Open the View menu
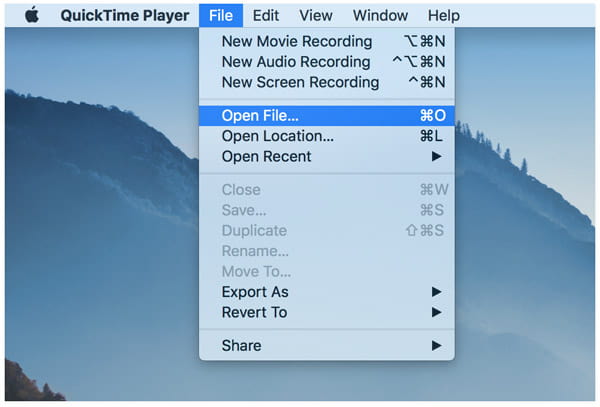The width and height of the screenshot is (600, 407). point(316,16)
